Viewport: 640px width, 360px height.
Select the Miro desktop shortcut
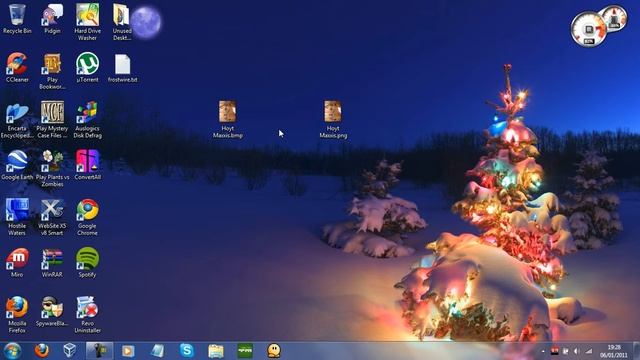tap(17, 262)
